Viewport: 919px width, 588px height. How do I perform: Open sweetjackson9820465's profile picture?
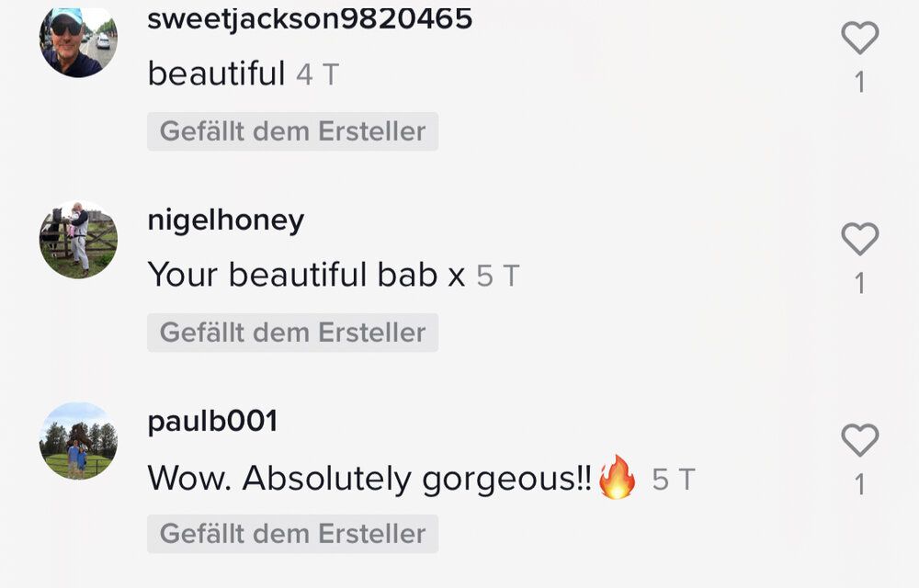coord(78,40)
